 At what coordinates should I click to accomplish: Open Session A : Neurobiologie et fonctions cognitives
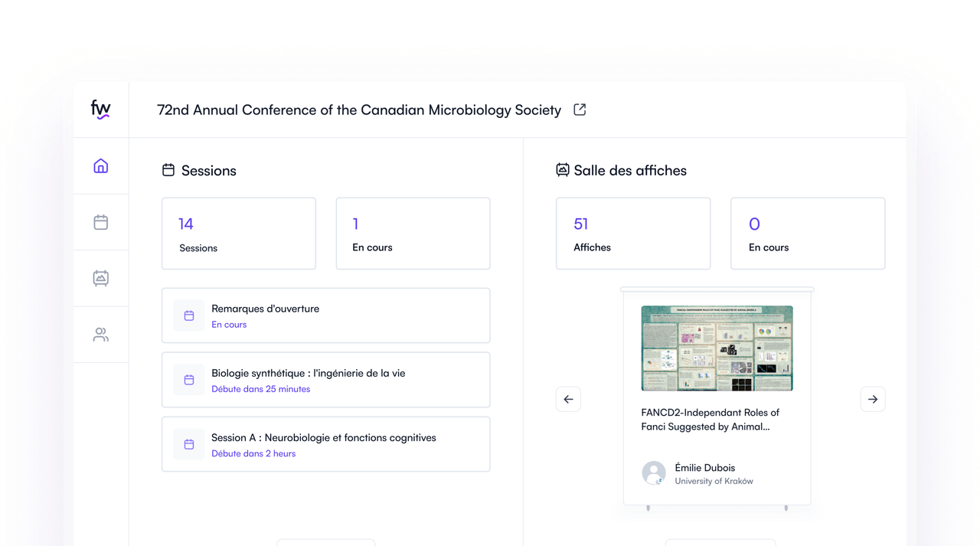click(x=323, y=437)
